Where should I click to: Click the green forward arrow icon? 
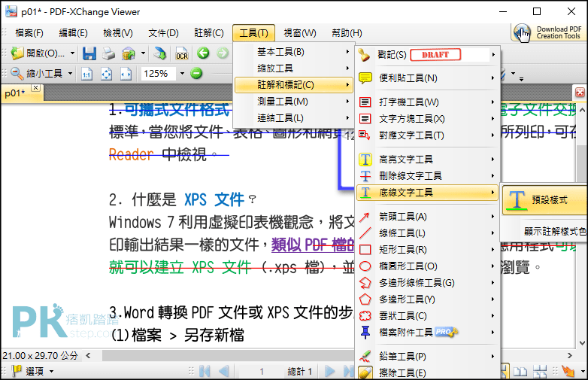(223, 53)
